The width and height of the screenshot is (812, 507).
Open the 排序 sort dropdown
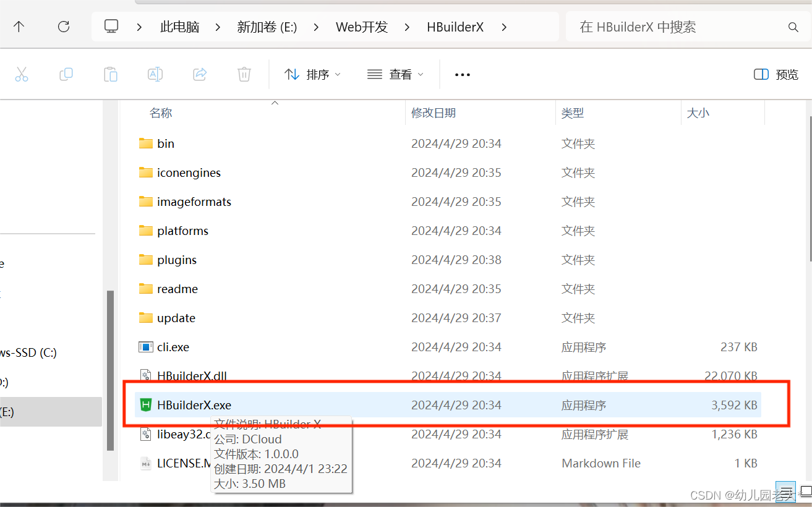point(312,75)
